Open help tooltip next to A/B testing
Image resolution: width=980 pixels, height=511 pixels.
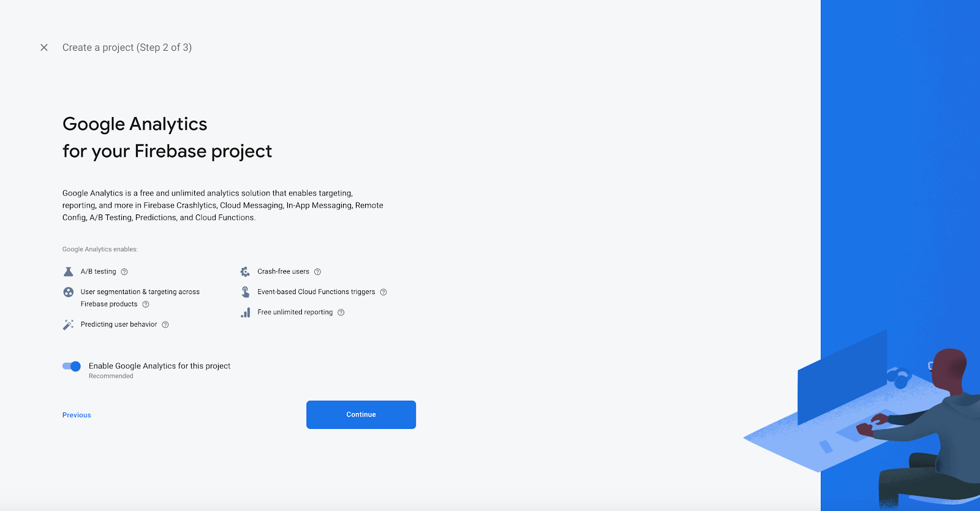click(x=124, y=271)
